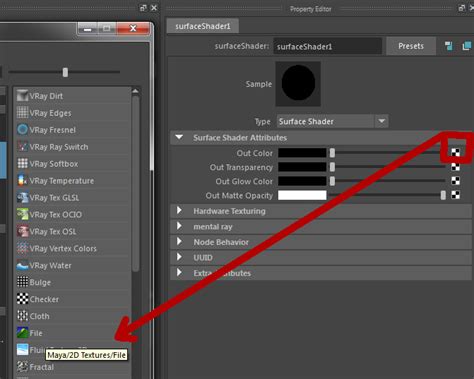The height and width of the screenshot is (379, 474).
Task: Expand the UUID section
Action: [x=179, y=257]
